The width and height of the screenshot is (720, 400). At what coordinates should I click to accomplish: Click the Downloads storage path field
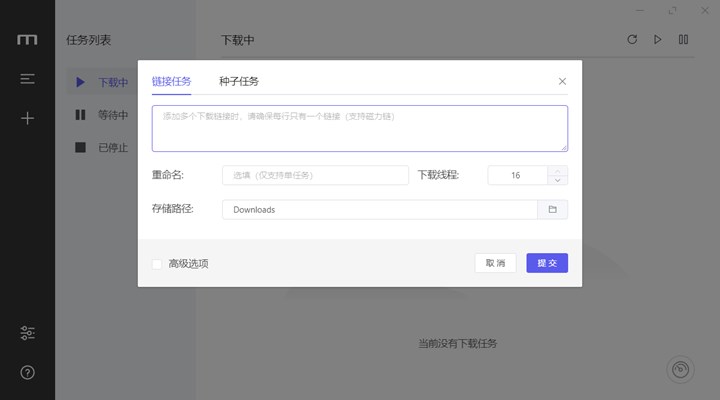380,209
